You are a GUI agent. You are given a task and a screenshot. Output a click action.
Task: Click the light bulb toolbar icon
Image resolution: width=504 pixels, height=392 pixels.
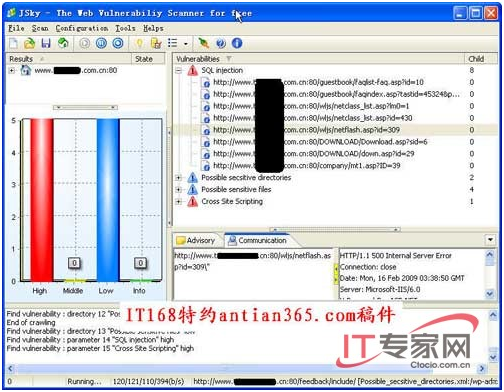pos(139,43)
